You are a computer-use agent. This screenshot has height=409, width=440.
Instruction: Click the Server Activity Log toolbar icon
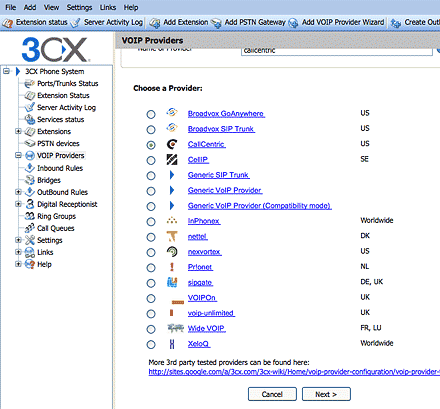(76, 23)
